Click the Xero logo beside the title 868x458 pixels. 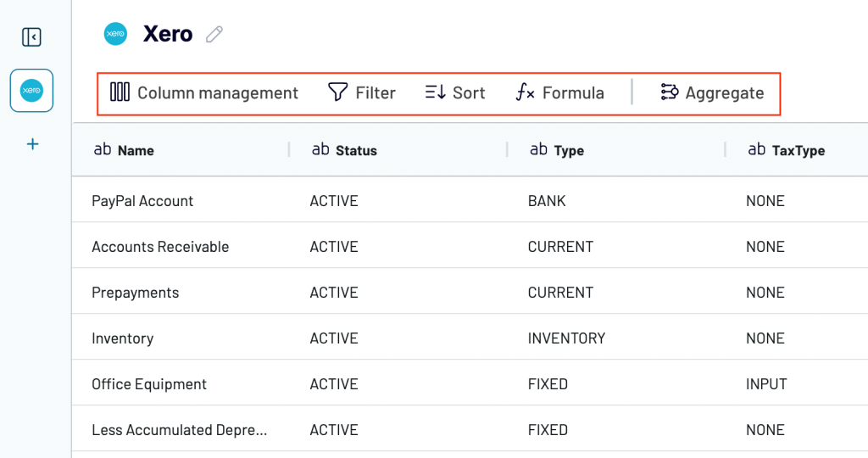pyautogui.click(x=115, y=34)
